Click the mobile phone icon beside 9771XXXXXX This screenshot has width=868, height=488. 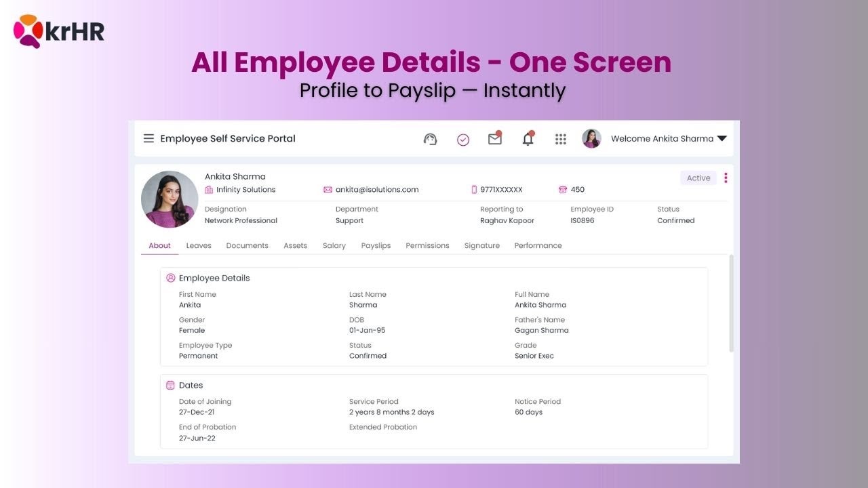pos(474,190)
